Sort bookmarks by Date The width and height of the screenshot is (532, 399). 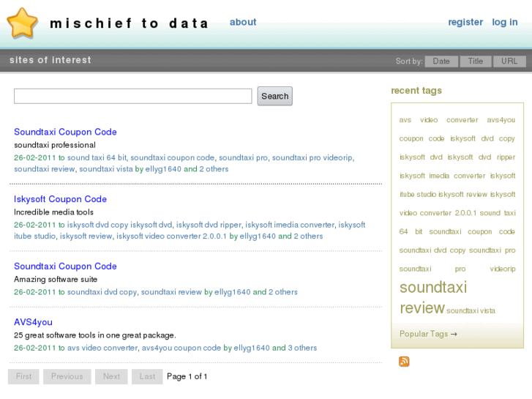(x=441, y=61)
